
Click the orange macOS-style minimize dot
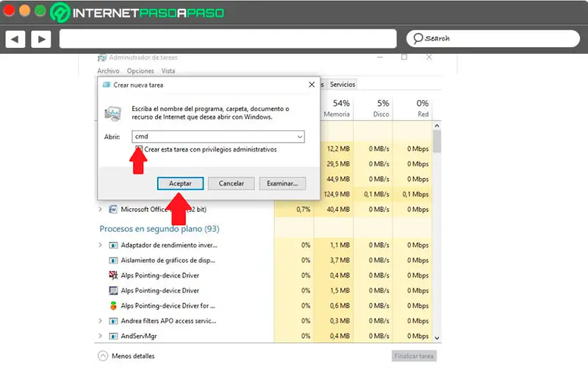(25, 10)
